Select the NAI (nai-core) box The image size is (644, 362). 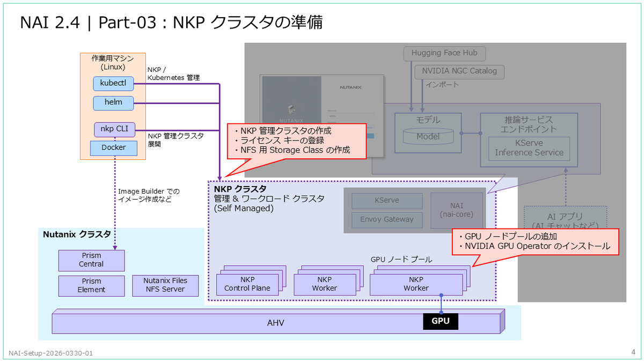(x=457, y=210)
